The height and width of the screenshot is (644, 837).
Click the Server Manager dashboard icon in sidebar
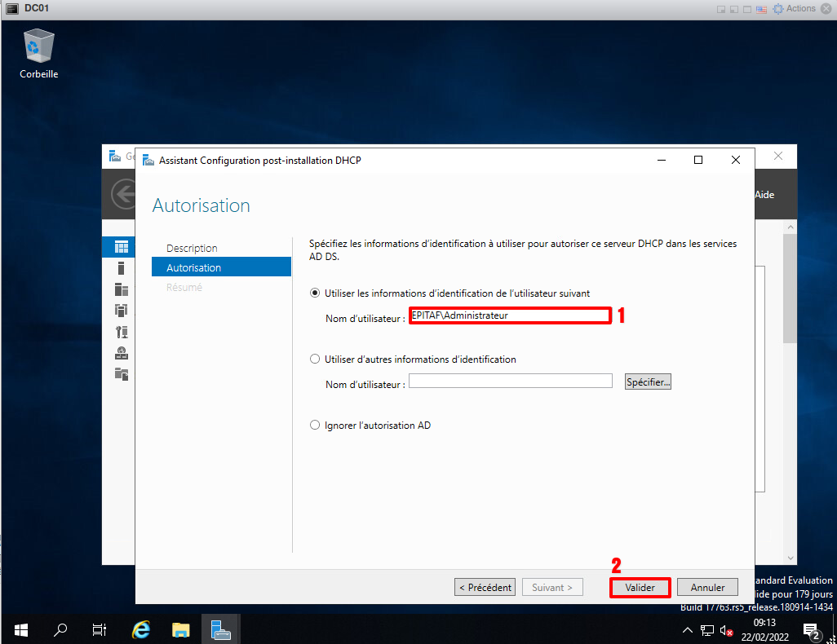[x=122, y=247]
